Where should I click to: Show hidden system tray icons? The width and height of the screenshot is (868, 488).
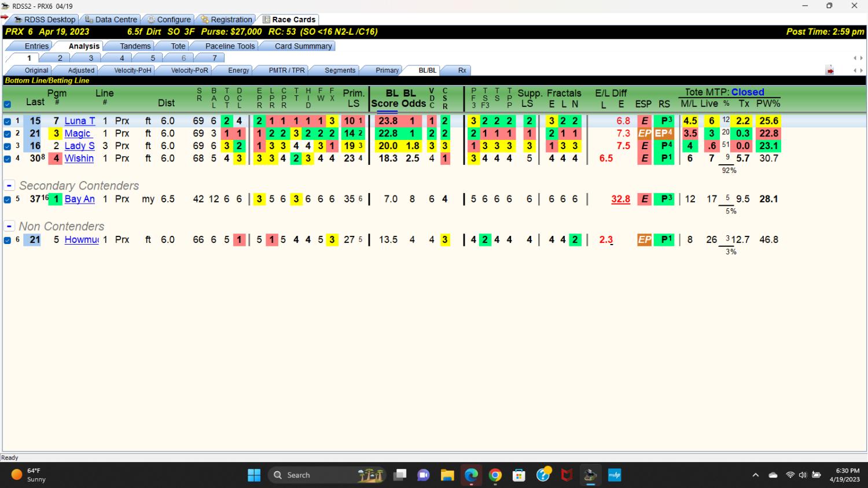pos(755,475)
